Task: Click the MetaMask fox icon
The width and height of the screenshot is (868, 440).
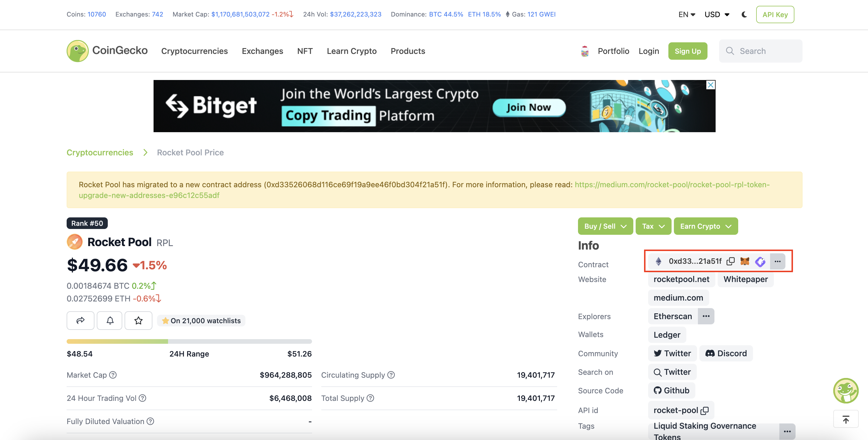Action: pyautogui.click(x=745, y=261)
